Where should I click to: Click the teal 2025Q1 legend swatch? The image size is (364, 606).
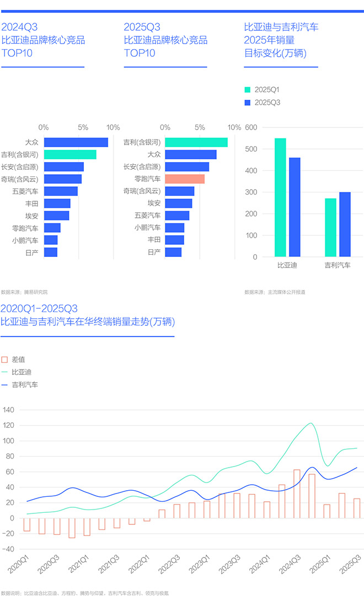(247, 90)
